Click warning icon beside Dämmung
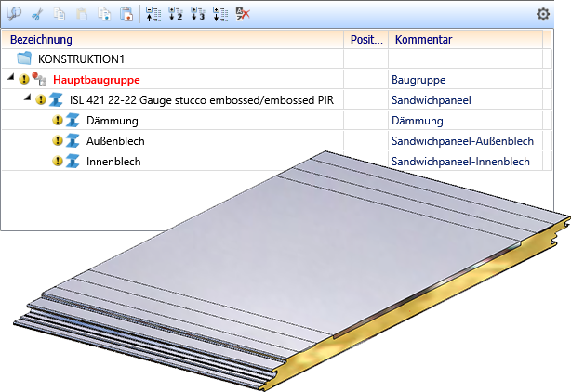The width and height of the screenshot is (571, 392). tap(58, 120)
